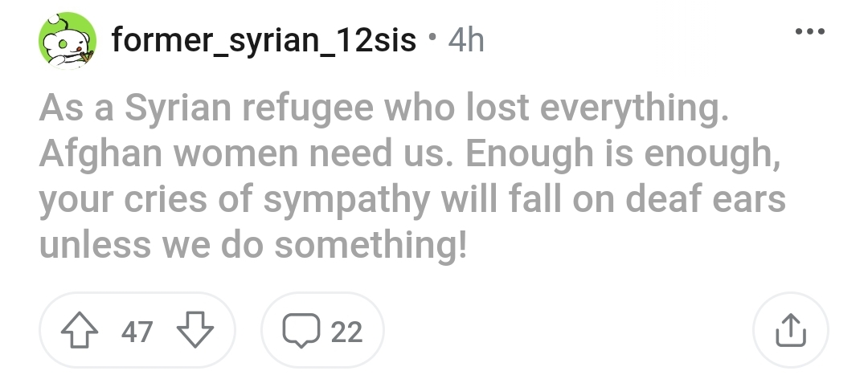Select the line "As a Syrian refugee who lost everything."
868x375 pixels.
click(x=384, y=108)
